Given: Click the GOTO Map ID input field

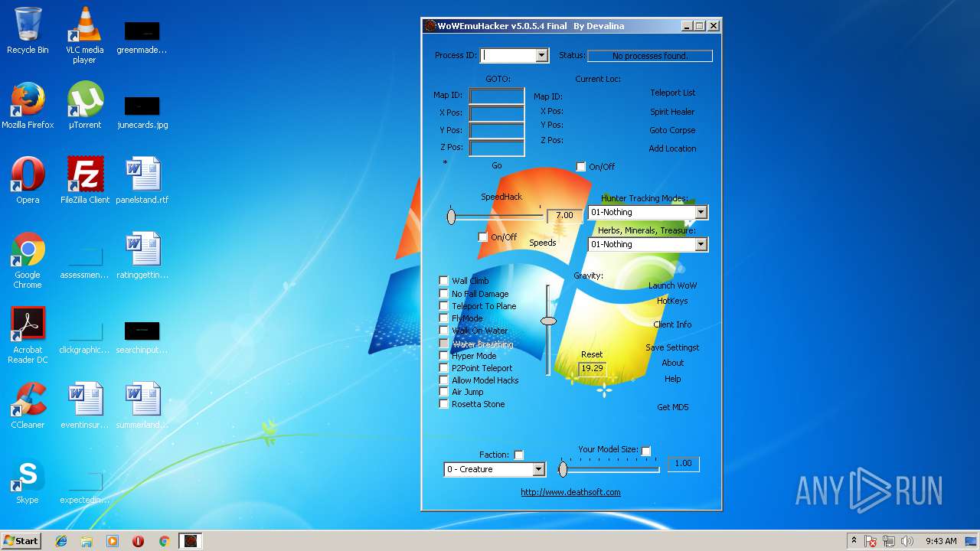Looking at the screenshot, I should [x=497, y=96].
